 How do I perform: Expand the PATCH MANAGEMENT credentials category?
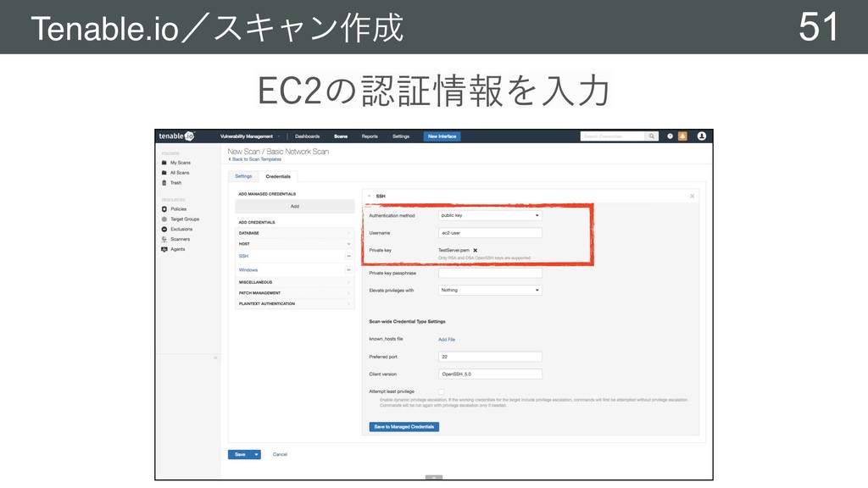(x=294, y=292)
